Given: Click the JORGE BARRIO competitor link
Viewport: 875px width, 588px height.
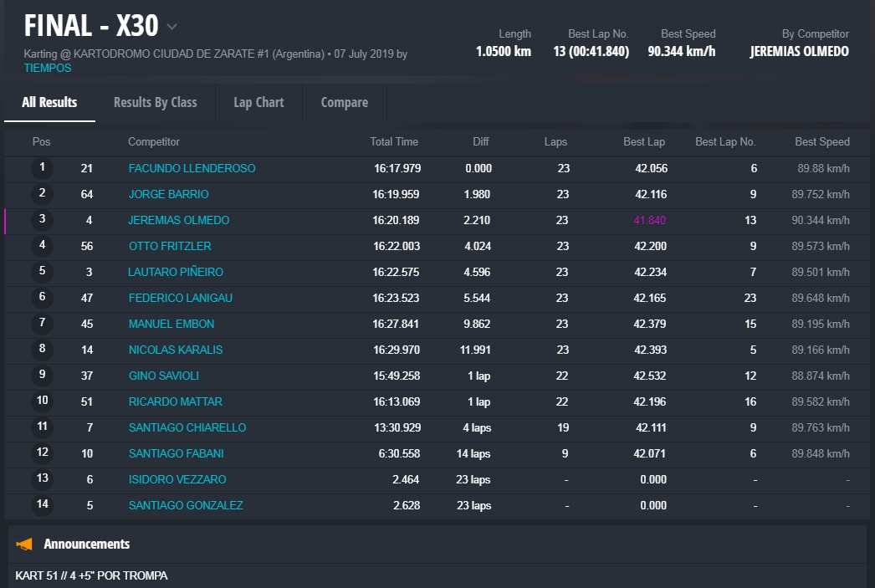Looking at the screenshot, I should [x=168, y=194].
